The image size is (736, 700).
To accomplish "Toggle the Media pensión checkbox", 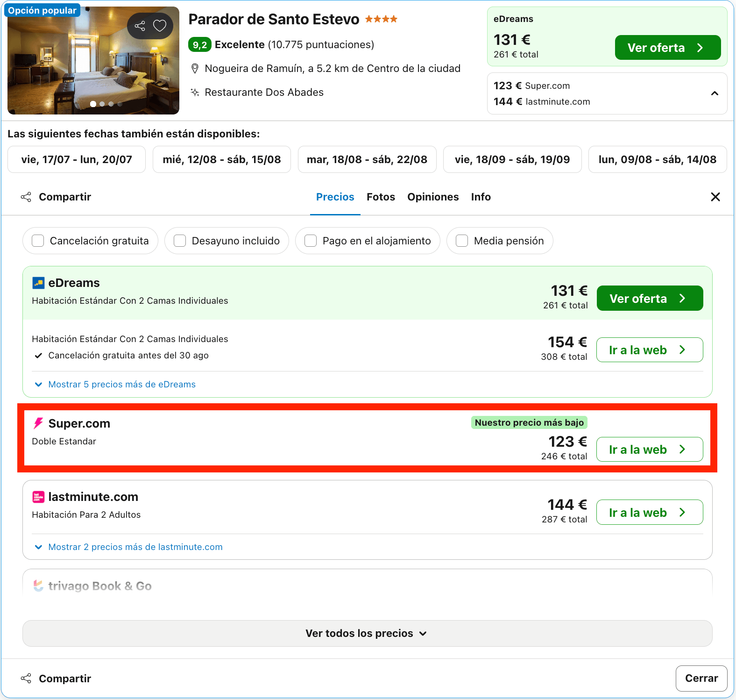I will (462, 241).
